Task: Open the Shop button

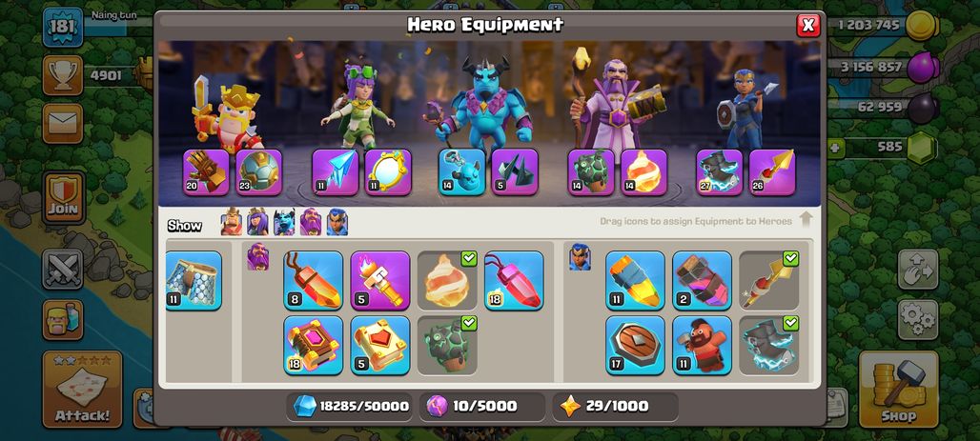Action: [899, 389]
